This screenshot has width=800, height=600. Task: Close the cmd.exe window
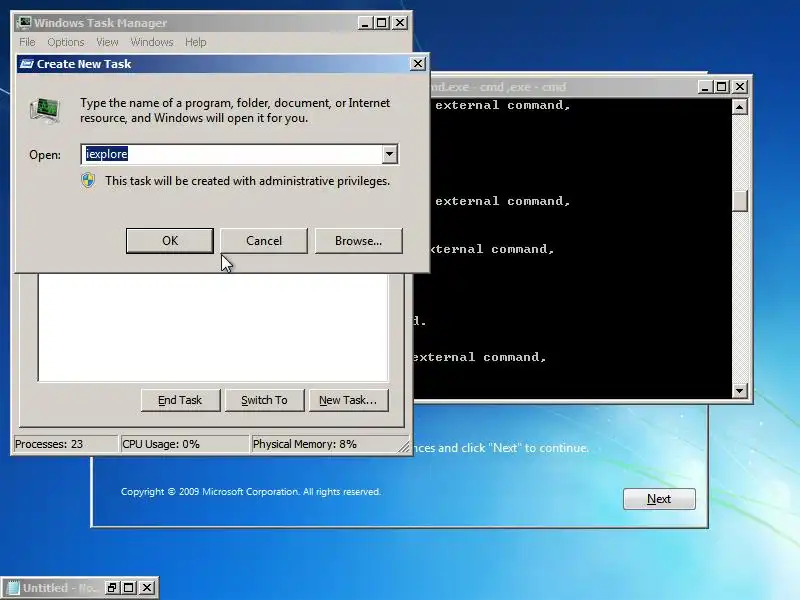(740, 87)
